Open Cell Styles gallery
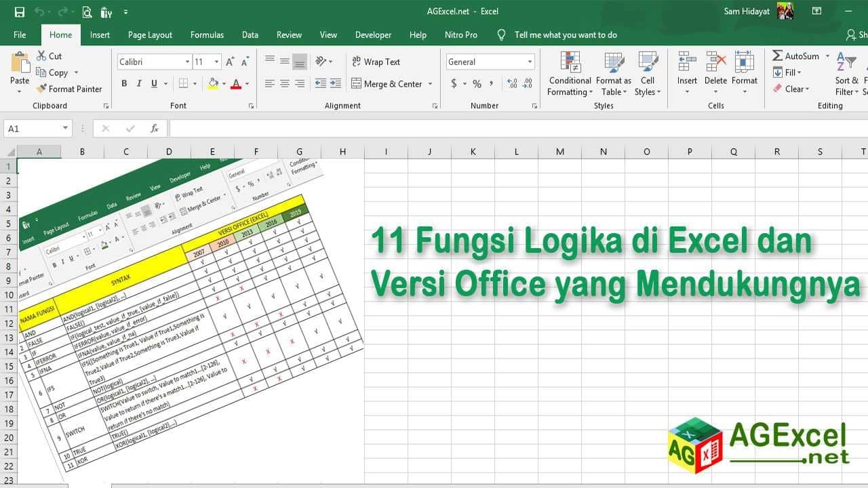This screenshot has height=488, width=868. [x=648, y=74]
